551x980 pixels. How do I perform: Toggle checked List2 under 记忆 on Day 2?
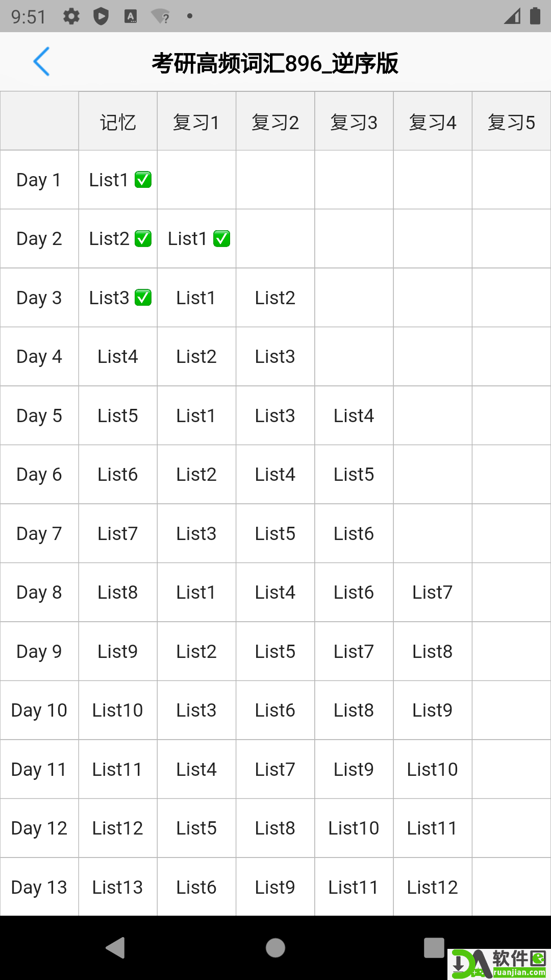143,239
